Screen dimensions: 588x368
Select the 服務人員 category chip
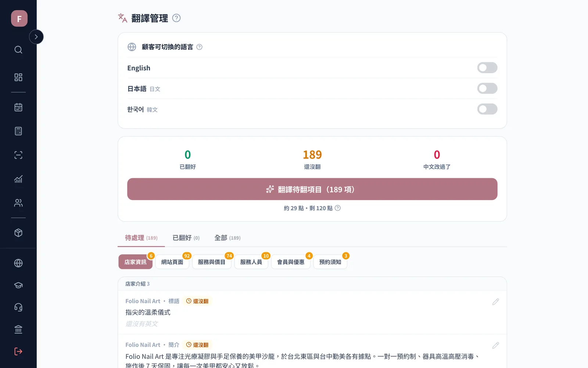click(251, 262)
